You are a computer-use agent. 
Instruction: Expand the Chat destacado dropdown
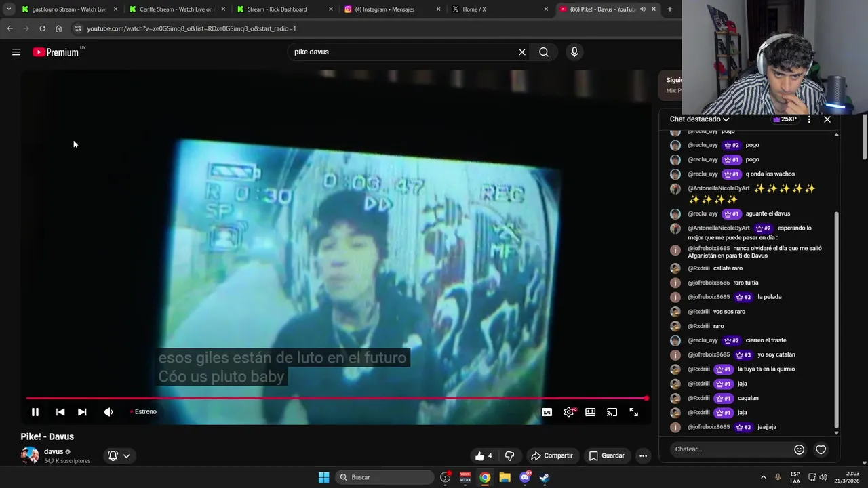pyautogui.click(x=699, y=119)
